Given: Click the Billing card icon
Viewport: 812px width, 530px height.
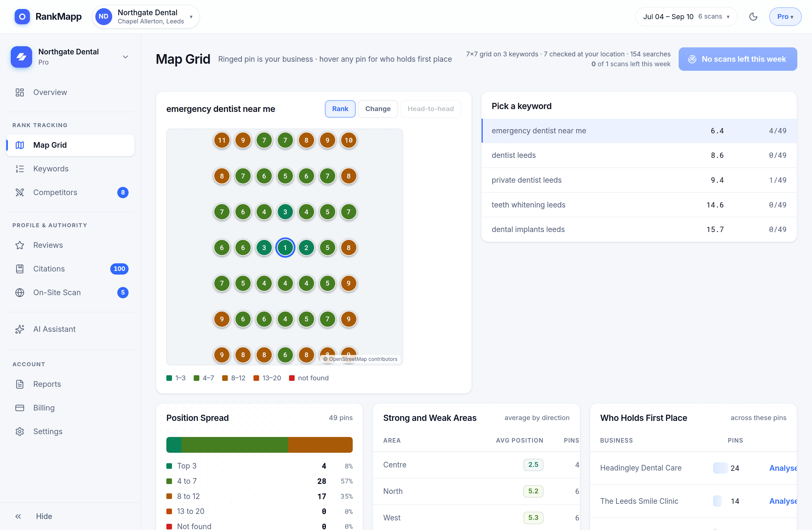Looking at the screenshot, I should tap(20, 408).
